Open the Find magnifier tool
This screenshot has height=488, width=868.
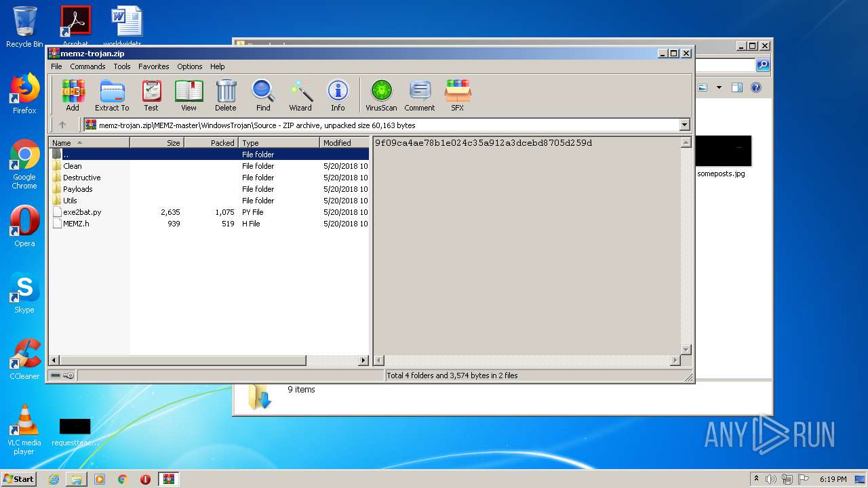coord(263,95)
